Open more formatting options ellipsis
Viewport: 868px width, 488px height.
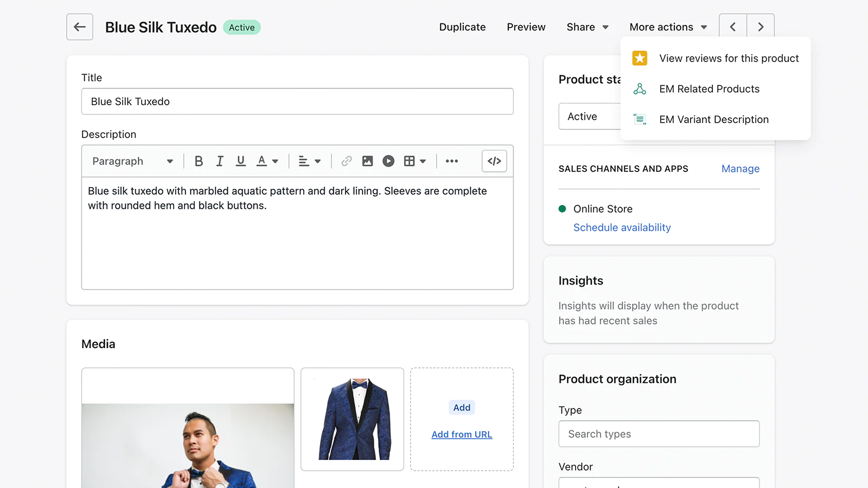click(x=451, y=161)
